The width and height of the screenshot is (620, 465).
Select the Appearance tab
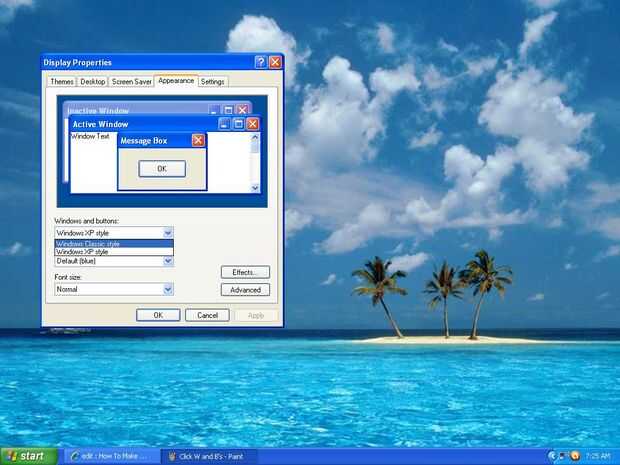[x=176, y=81]
